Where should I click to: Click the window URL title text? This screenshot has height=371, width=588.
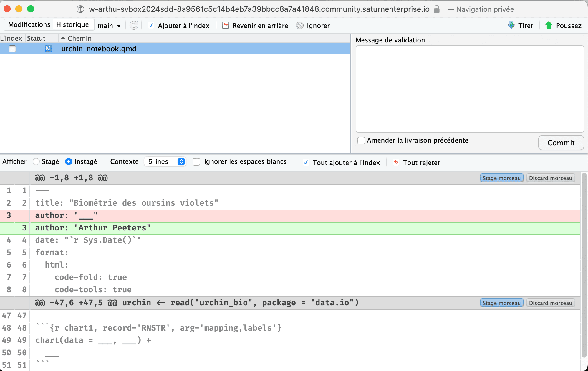click(259, 9)
